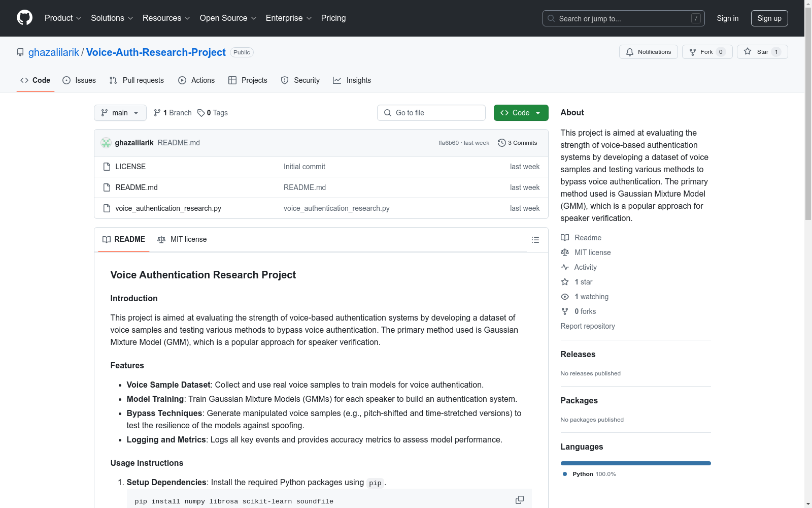The height and width of the screenshot is (508, 812).
Task: Focus the Search or jump to field
Action: point(623,18)
